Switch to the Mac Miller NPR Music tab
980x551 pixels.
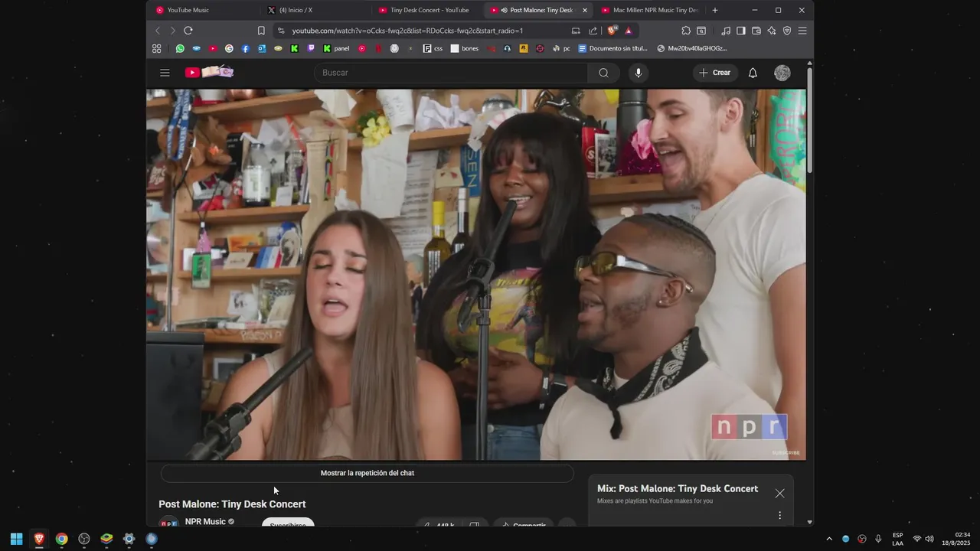[648, 10]
